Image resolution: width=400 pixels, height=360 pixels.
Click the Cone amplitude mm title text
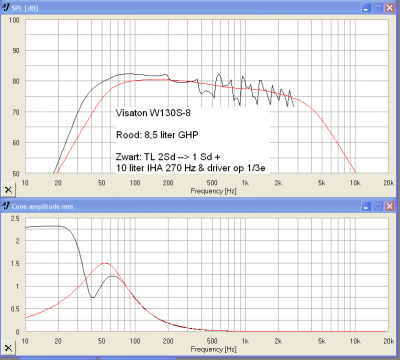(x=42, y=207)
